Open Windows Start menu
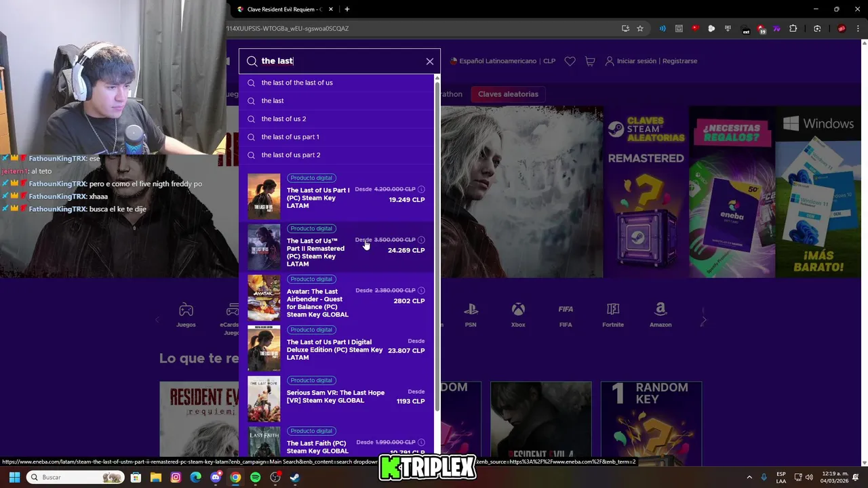The height and width of the screenshot is (488, 868). click(14, 477)
